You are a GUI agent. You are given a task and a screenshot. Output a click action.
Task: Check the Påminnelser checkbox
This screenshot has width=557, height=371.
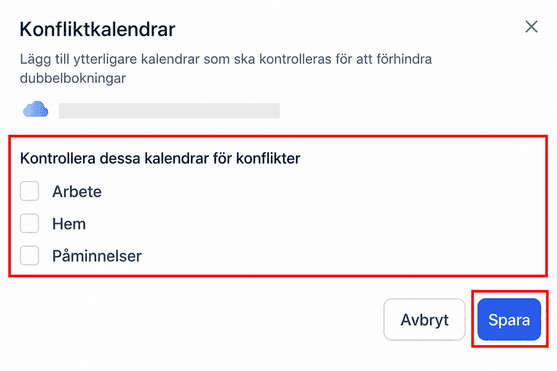click(x=29, y=255)
